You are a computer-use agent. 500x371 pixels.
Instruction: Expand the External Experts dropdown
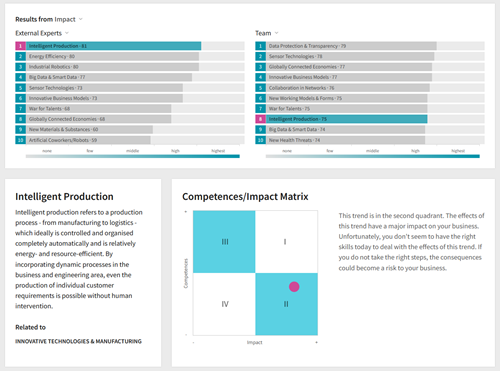pyautogui.click(x=42, y=33)
